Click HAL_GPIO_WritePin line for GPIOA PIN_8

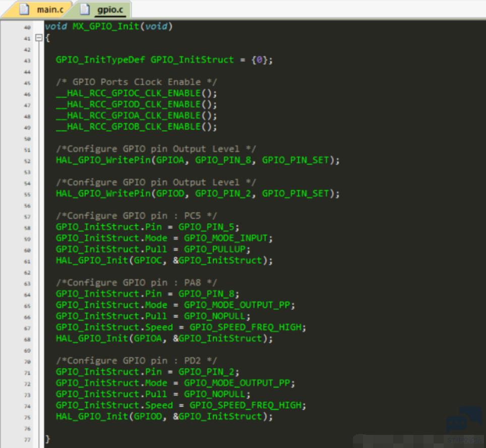[198, 160]
